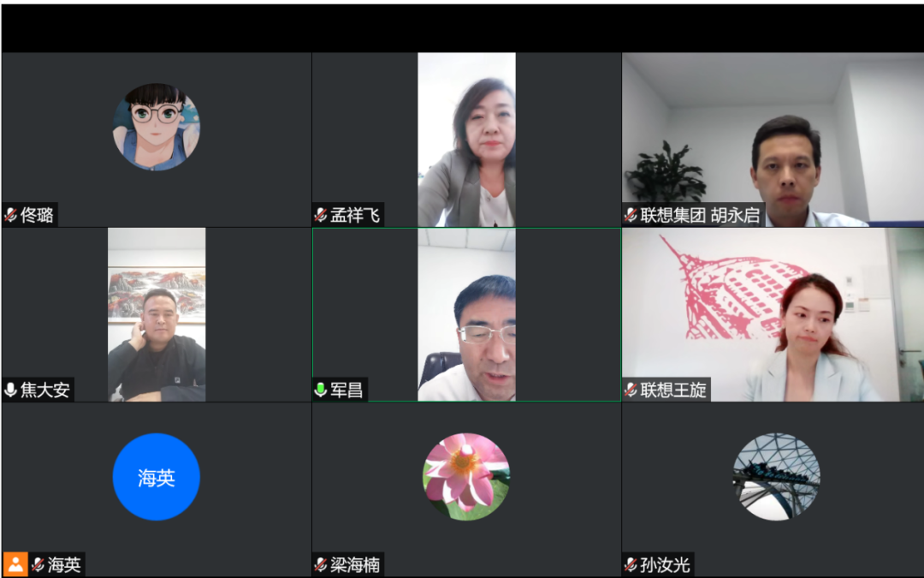The width and height of the screenshot is (924, 578).
Task: Select the anime avatar with glasses of 佟璐
Action: (157, 127)
